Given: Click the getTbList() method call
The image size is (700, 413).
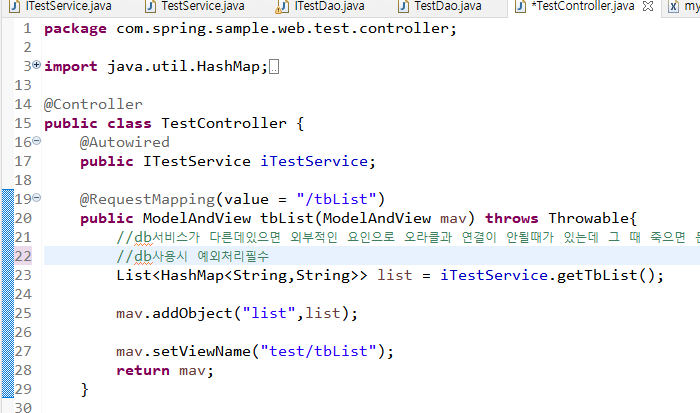Looking at the screenshot, I should click(x=605, y=275).
